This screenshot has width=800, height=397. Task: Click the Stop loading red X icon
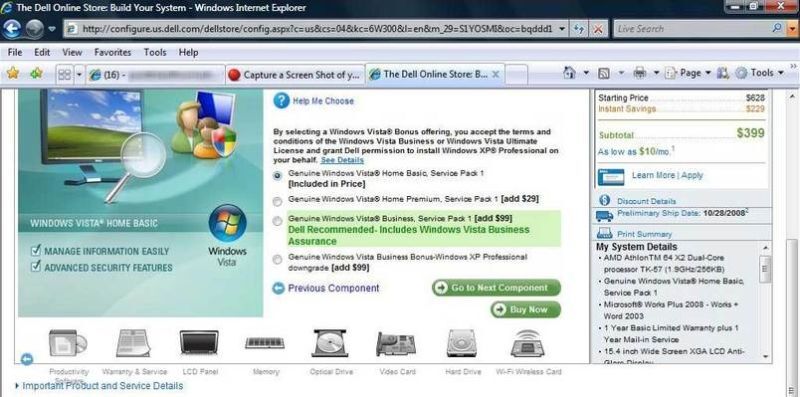598,29
